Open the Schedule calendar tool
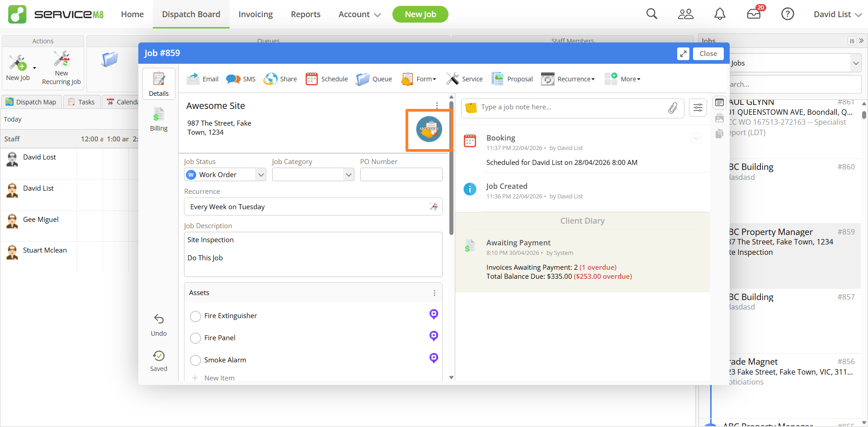Screen dimensions: 868x427 click(326, 79)
